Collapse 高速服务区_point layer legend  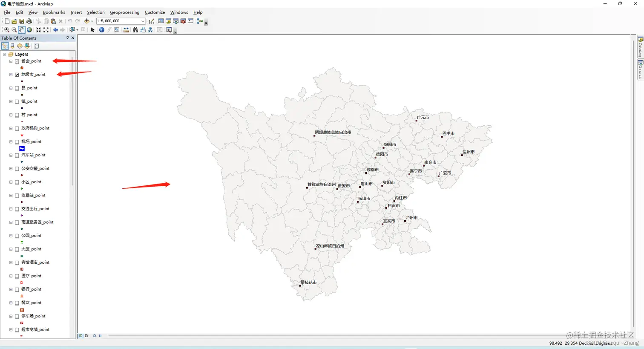coord(11,222)
